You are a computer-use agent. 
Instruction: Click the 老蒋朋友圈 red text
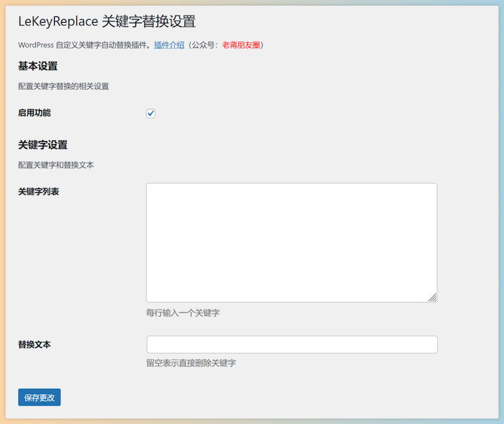pos(241,45)
